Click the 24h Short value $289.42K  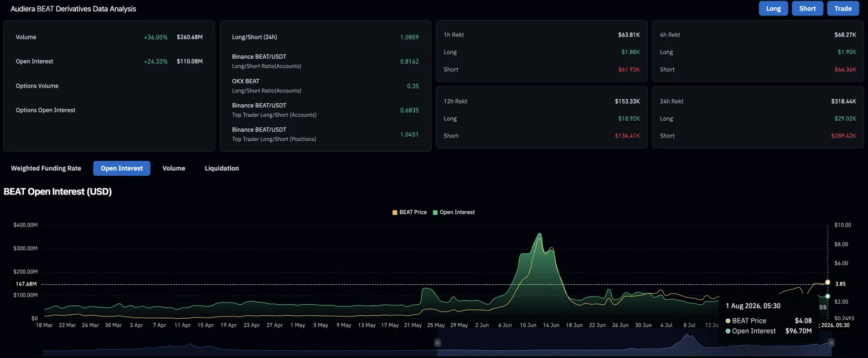[844, 136]
